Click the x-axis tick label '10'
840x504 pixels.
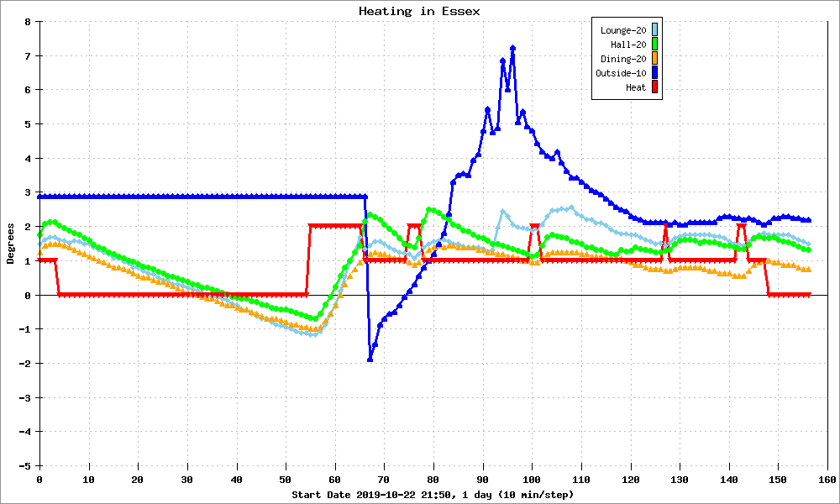[89, 480]
